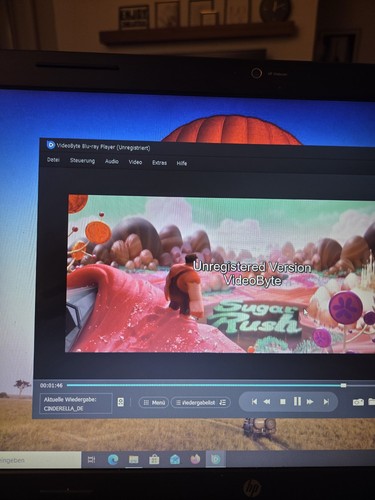Open the Extras menu

[159, 163]
